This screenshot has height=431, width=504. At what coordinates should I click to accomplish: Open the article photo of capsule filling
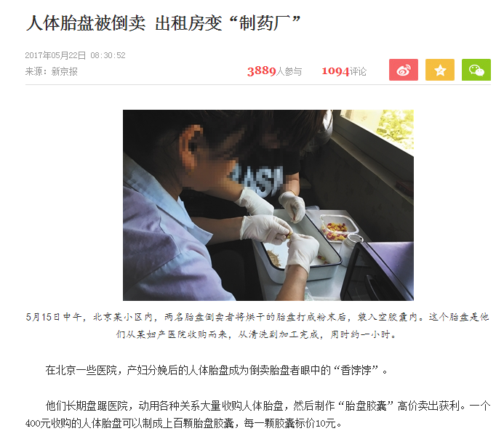[268, 205]
